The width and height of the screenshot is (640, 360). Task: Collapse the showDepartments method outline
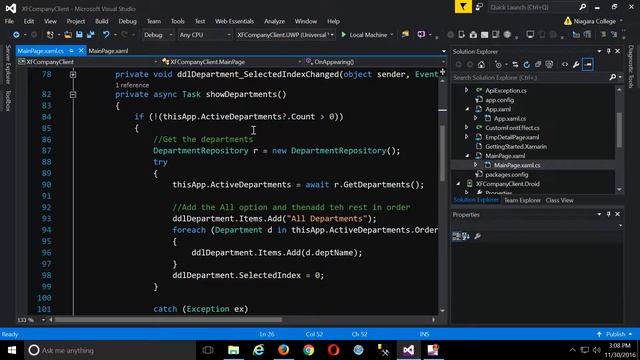pyautogui.click(x=73, y=95)
